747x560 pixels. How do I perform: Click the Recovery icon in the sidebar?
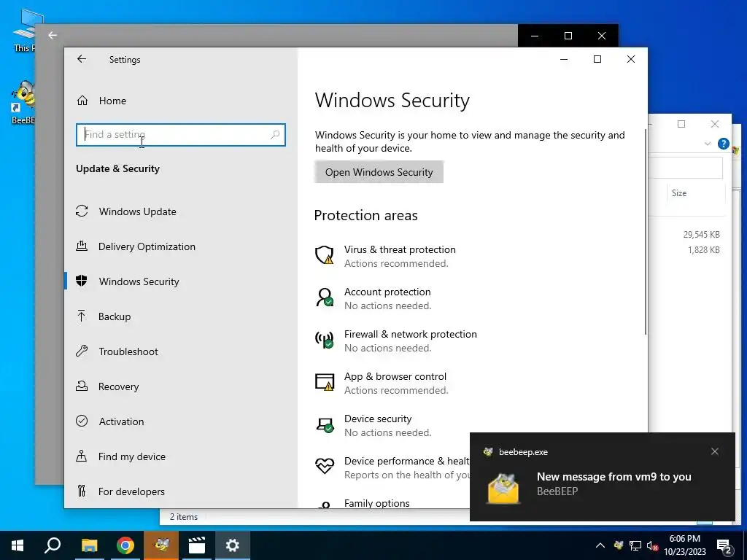pos(82,386)
